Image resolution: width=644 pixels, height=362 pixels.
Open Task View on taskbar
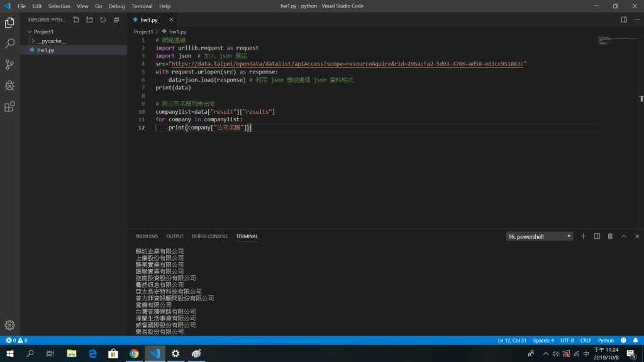[50, 353]
